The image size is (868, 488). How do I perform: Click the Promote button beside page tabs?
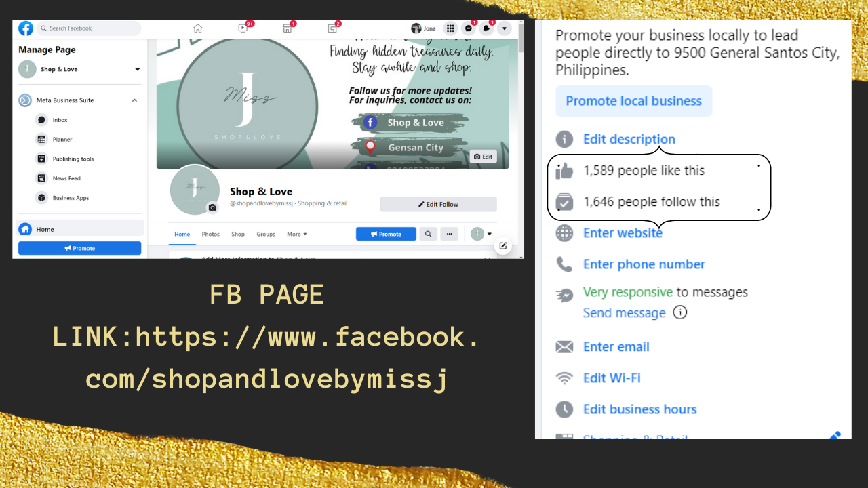[x=386, y=234]
